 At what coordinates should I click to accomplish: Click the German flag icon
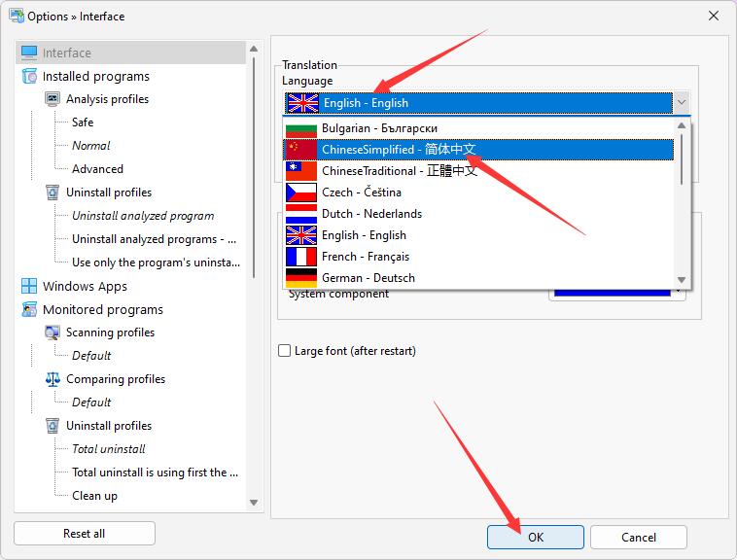point(301,278)
